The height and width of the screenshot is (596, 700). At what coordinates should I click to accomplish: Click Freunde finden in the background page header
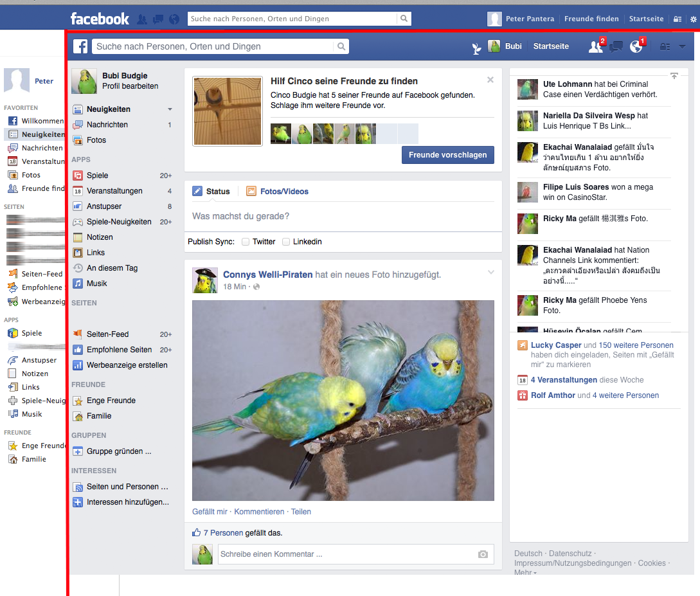(591, 19)
